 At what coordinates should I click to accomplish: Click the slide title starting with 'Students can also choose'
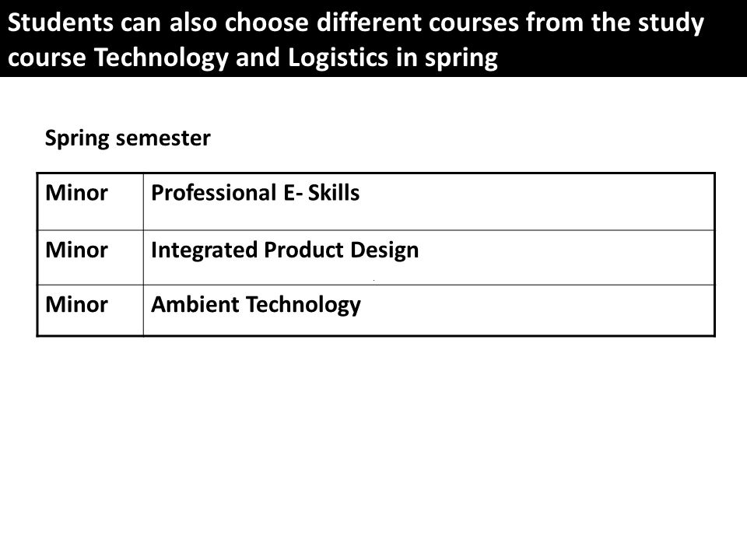(x=356, y=40)
